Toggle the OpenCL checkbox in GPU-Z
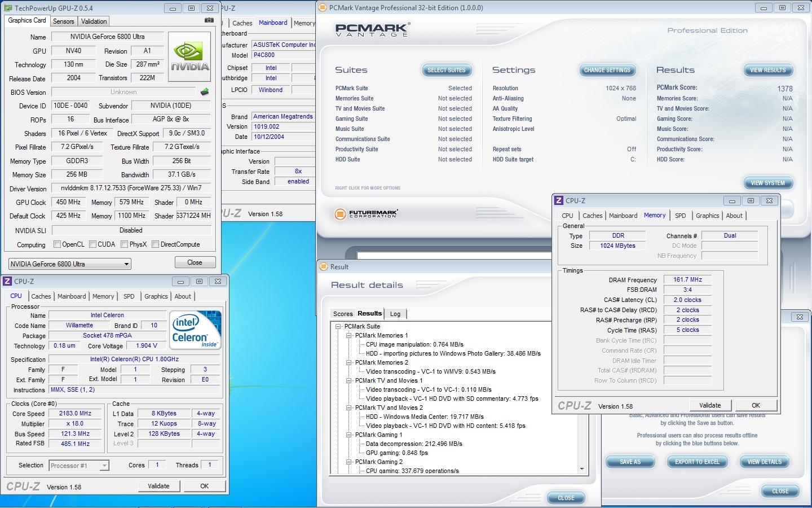The image size is (812, 508). 57,244
